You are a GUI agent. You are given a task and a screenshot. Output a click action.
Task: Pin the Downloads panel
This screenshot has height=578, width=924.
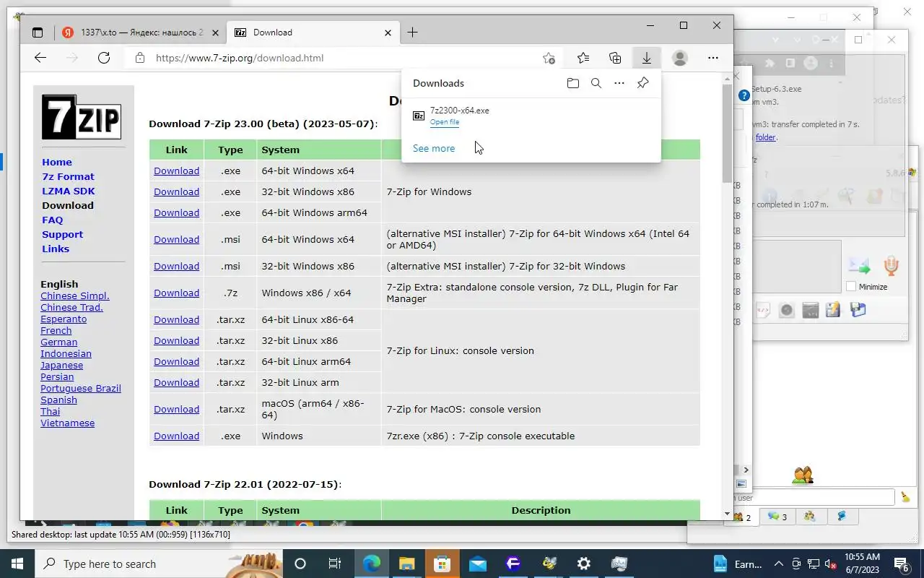(642, 83)
